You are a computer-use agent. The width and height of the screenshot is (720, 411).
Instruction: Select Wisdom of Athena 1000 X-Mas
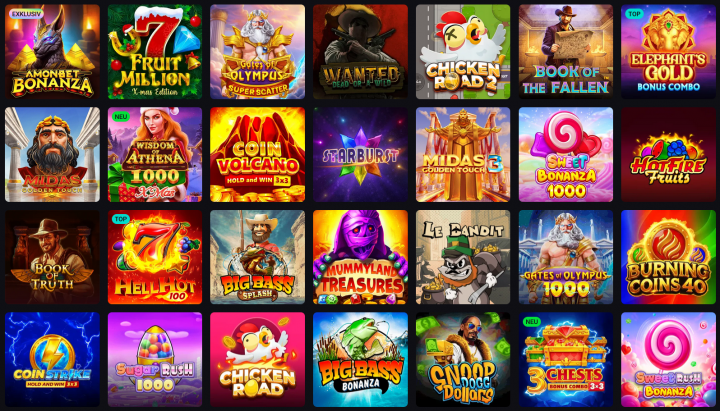155,154
